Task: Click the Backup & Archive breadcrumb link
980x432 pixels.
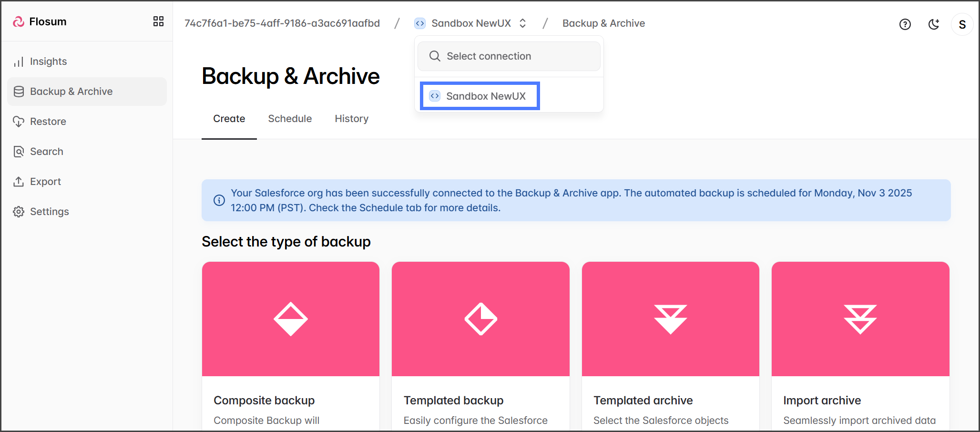Action: [x=603, y=23]
